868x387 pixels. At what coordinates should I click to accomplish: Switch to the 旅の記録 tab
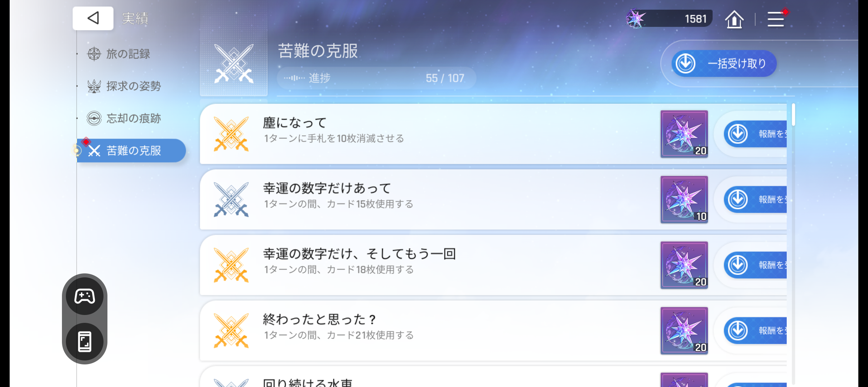(128, 54)
